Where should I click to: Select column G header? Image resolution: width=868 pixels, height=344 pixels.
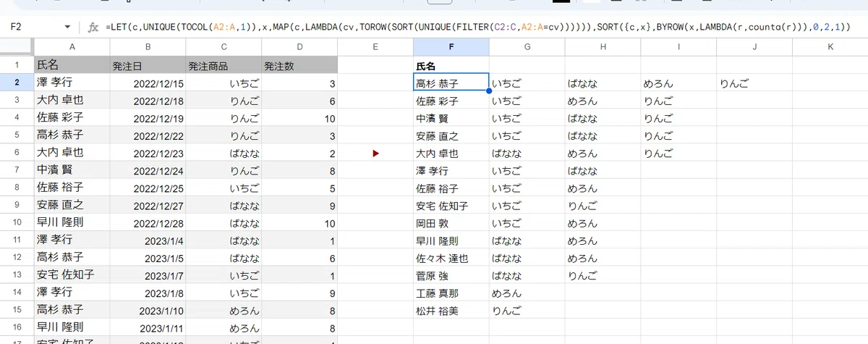pos(527,46)
